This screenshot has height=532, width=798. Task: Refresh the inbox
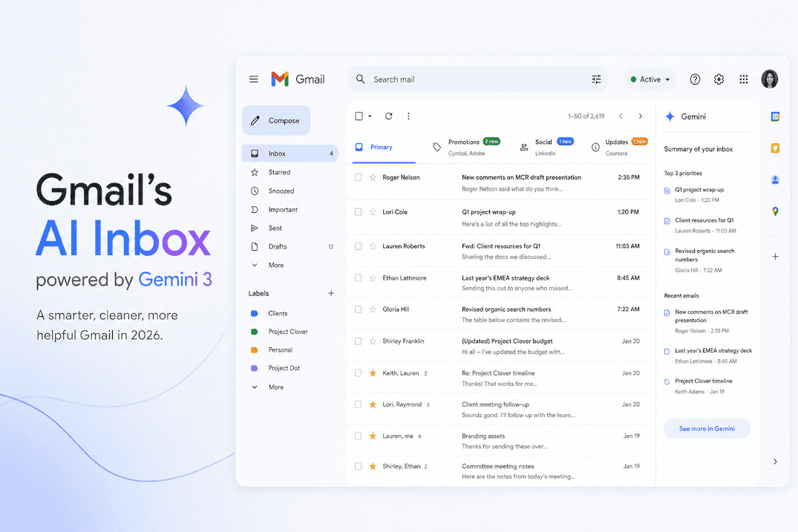pyautogui.click(x=388, y=116)
